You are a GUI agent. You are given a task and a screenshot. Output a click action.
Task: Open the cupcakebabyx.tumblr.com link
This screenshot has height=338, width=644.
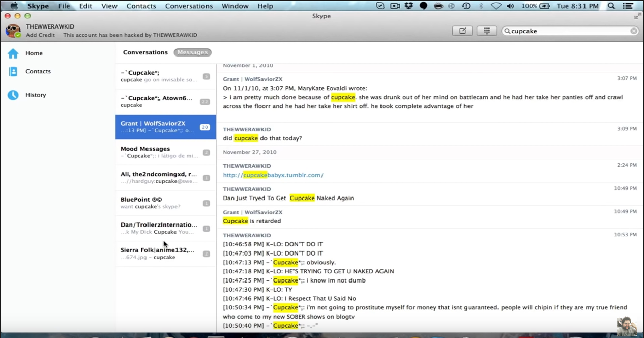pyautogui.click(x=273, y=175)
